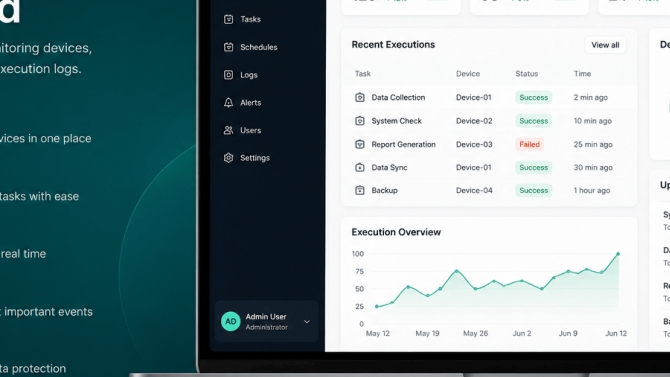The width and height of the screenshot is (670, 377).
Task: Click the Execution Overview heading
Action: click(396, 232)
